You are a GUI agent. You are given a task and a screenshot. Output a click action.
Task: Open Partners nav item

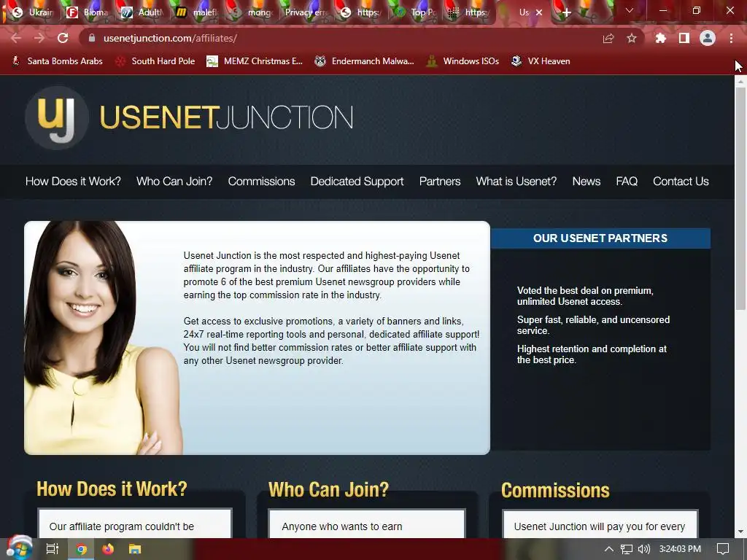point(440,182)
